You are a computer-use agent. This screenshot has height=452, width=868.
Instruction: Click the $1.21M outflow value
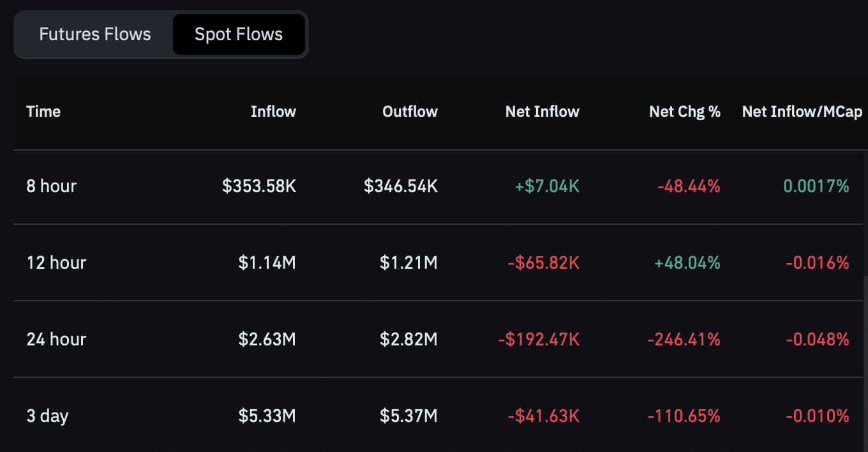point(409,263)
